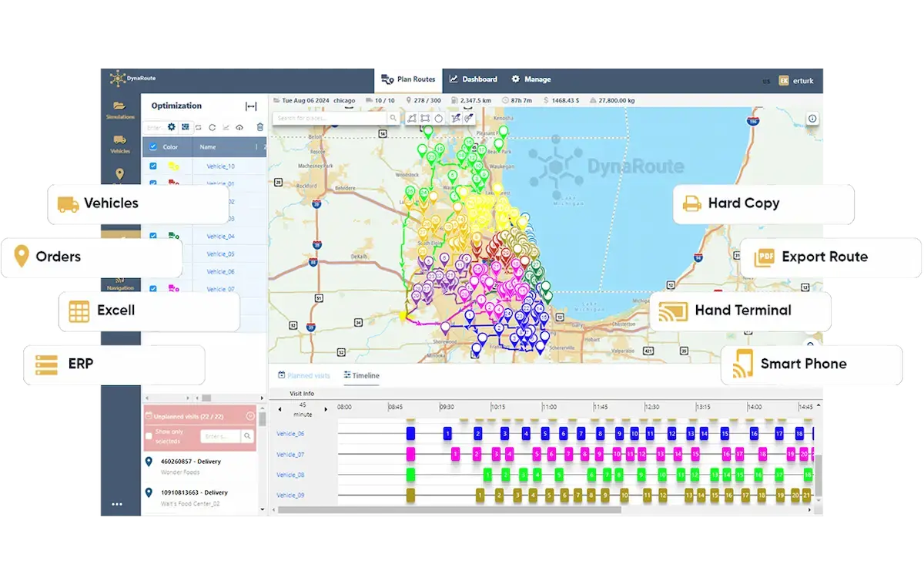Open optimization settings gear icon
The width and height of the screenshot is (924, 571).
172,127
